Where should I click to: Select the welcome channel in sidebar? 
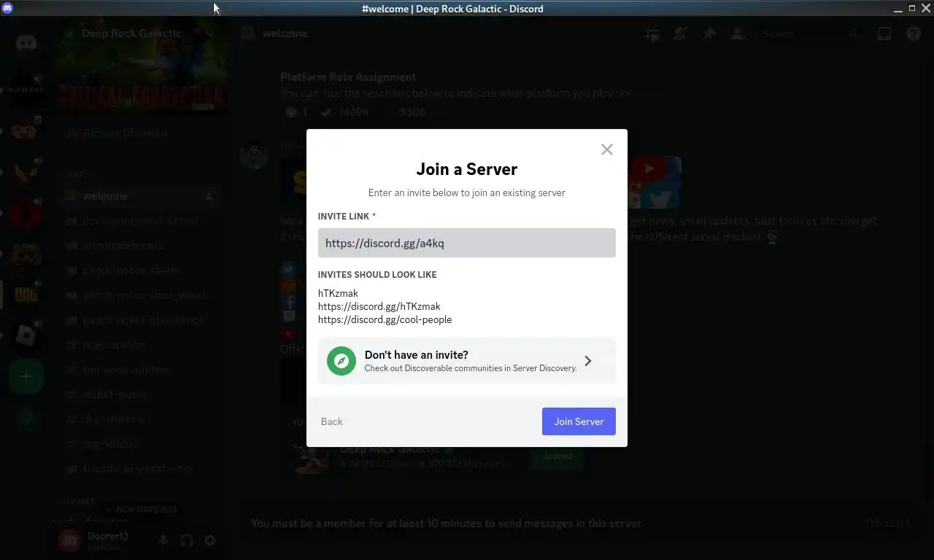[140, 196]
